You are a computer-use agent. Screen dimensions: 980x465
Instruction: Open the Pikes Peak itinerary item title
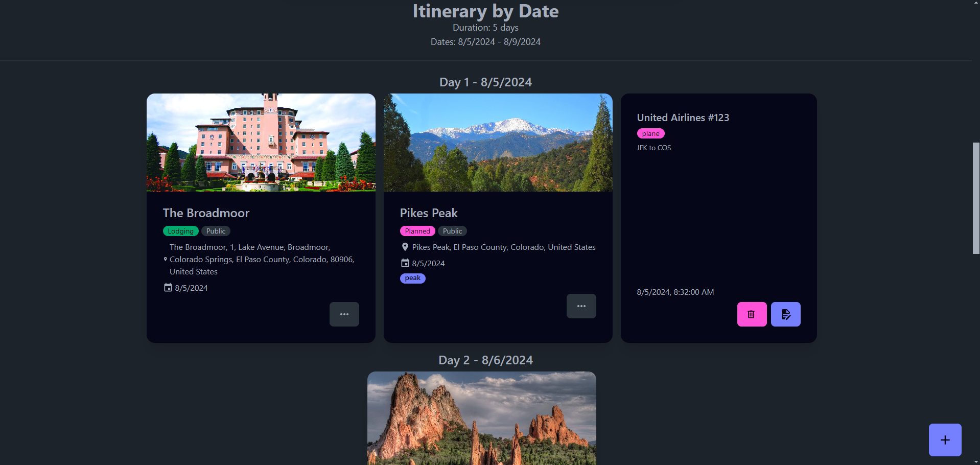click(x=429, y=213)
